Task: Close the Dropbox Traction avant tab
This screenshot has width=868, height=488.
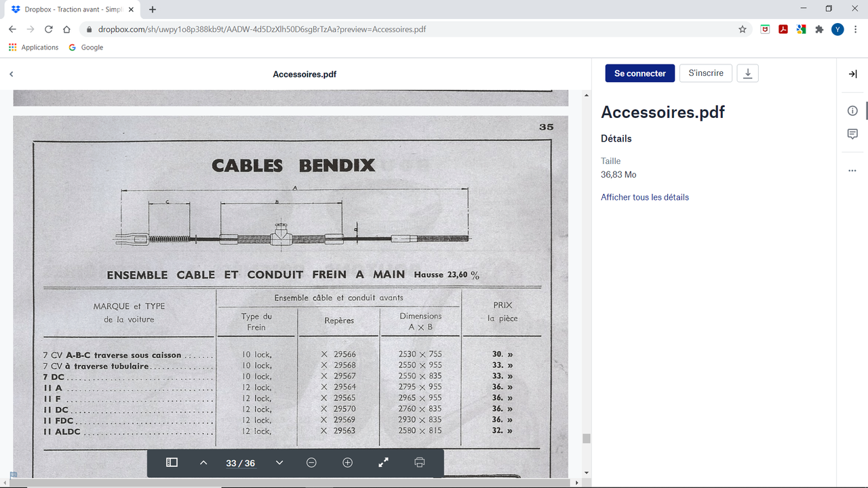Action: point(132,9)
